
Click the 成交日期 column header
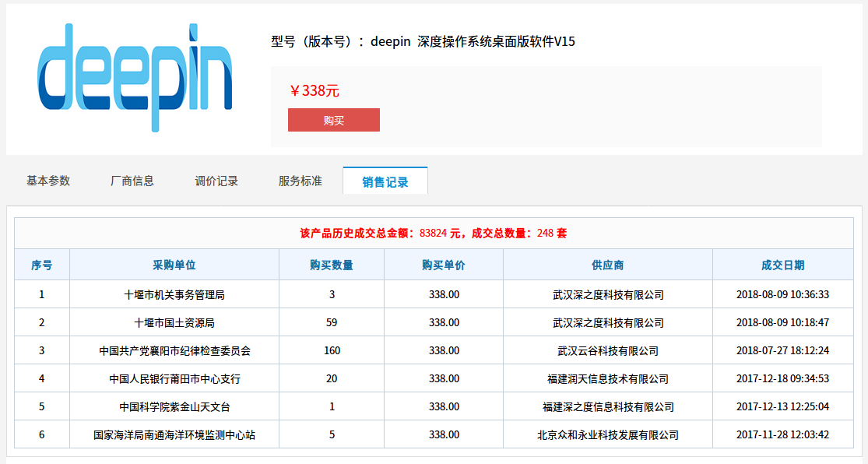(x=782, y=265)
